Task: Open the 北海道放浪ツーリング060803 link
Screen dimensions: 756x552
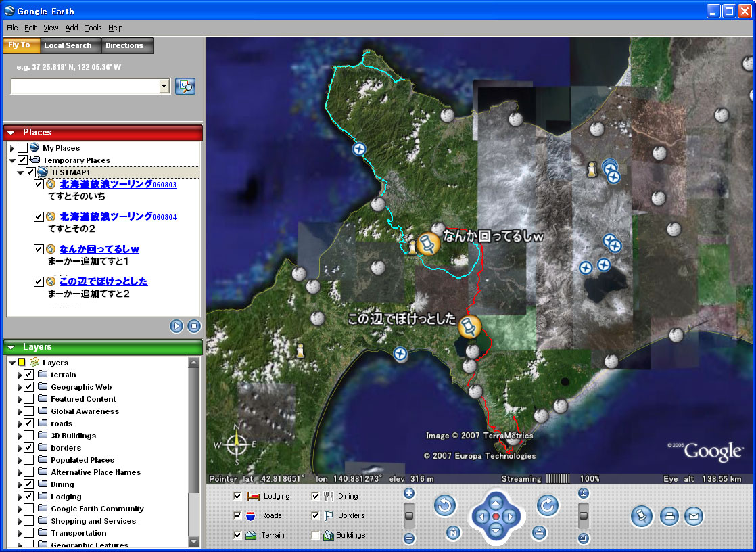Action: [118, 184]
